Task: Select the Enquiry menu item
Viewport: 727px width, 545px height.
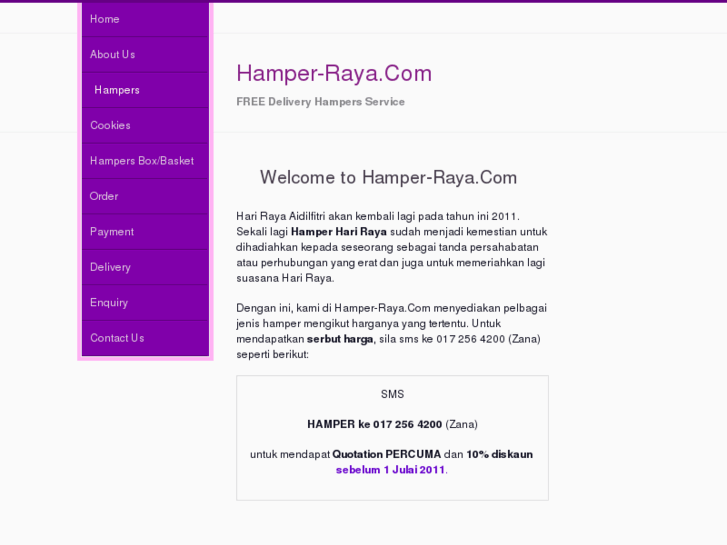Action: coord(145,302)
